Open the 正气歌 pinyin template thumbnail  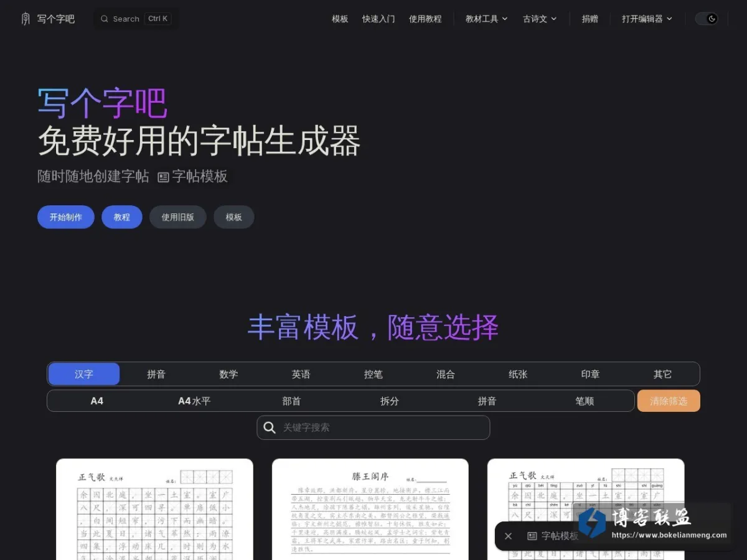pyautogui.click(x=586, y=510)
